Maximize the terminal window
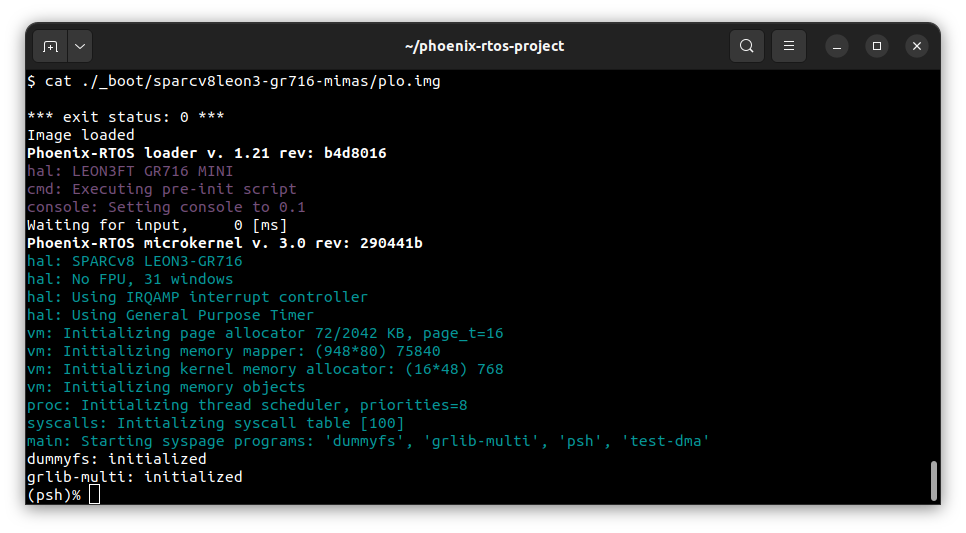 tap(877, 46)
